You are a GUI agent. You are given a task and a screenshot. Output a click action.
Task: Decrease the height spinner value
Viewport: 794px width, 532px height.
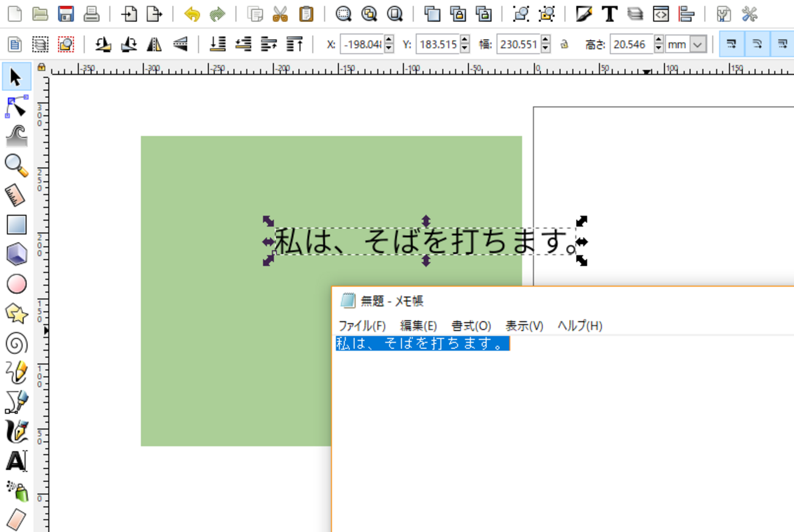click(658, 48)
